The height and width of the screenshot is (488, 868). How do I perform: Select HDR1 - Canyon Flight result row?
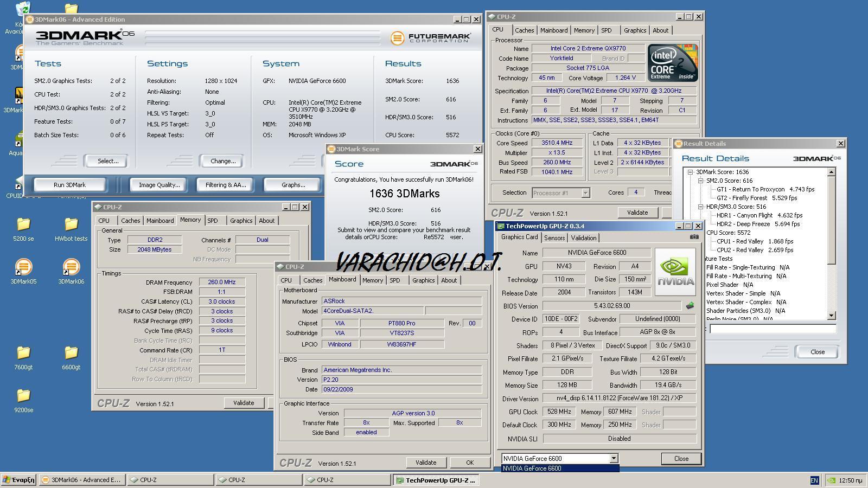(x=759, y=215)
